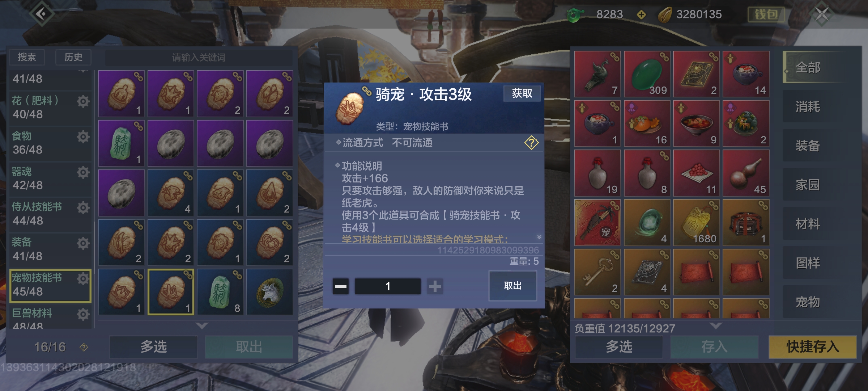This screenshot has height=391, width=868.
Task: Open gear settings for 食物 storage tab
Action: coord(83,137)
